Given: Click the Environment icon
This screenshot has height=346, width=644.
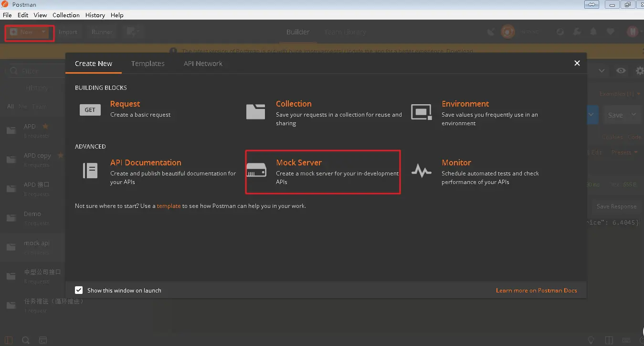Looking at the screenshot, I should [x=422, y=111].
